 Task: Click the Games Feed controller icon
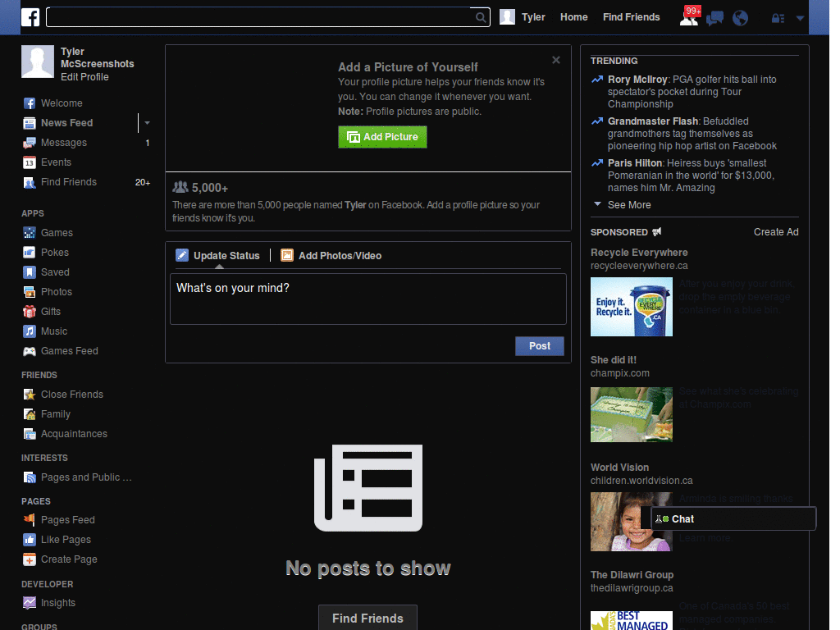(x=30, y=351)
